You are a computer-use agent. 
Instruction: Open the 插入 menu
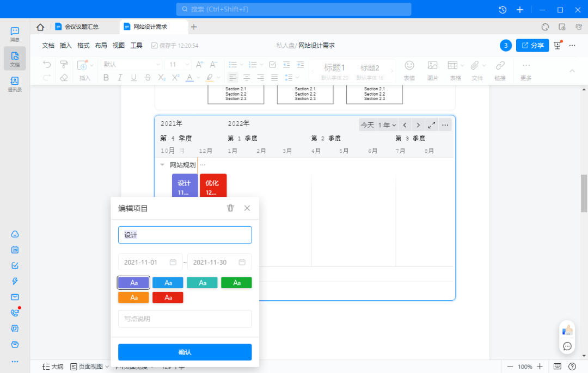point(66,45)
